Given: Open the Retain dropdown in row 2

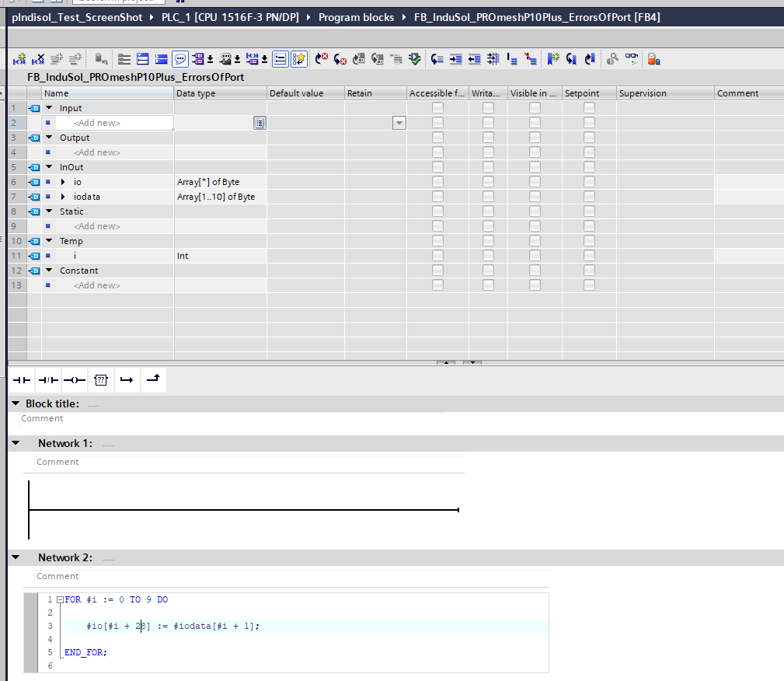Looking at the screenshot, I should [x=399, y=123].
